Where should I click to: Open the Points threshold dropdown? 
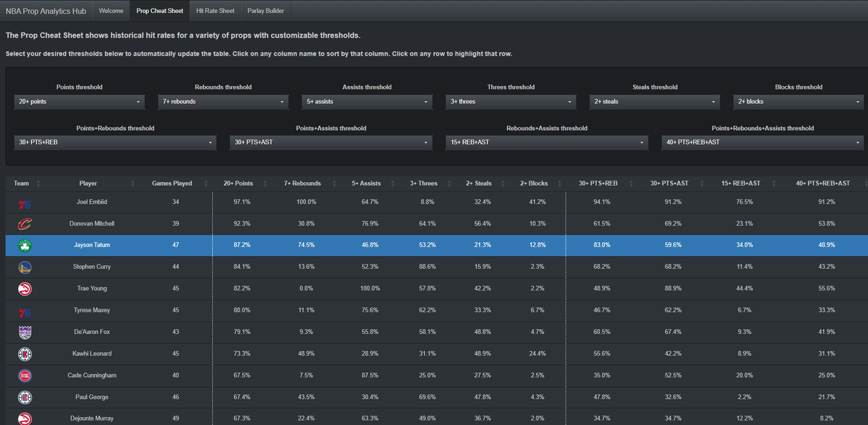tap(79, 102)
